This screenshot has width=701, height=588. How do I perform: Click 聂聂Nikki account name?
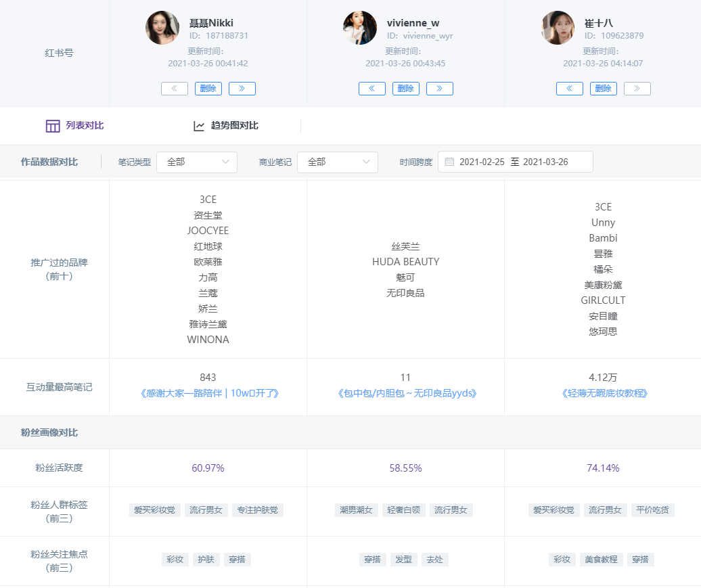click(211, 23)
